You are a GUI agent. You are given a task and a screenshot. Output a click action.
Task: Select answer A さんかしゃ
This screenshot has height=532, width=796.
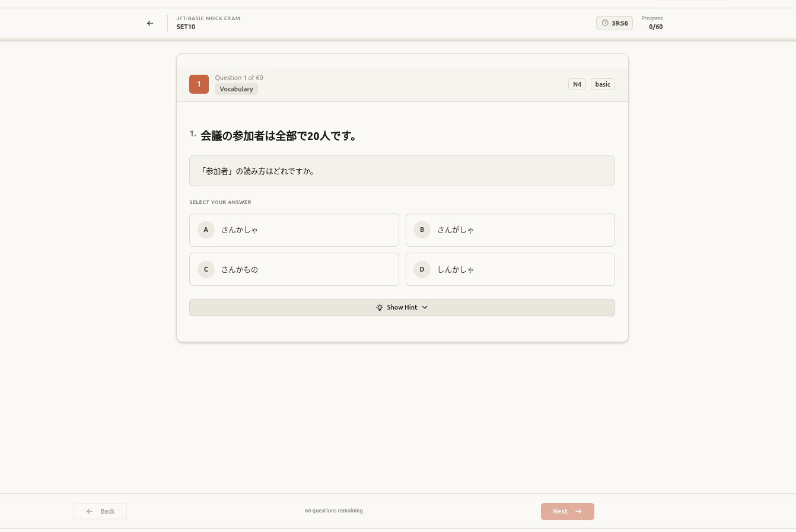point(294,230)
